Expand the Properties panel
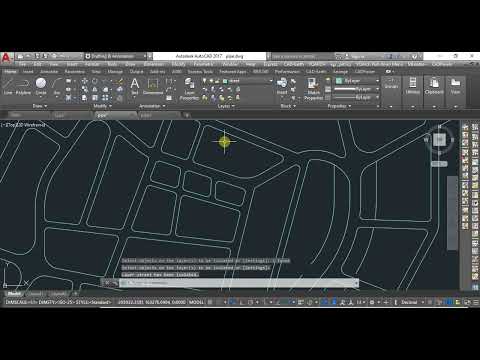This screenshot has width=480, height=360. [x=339, y=106]
